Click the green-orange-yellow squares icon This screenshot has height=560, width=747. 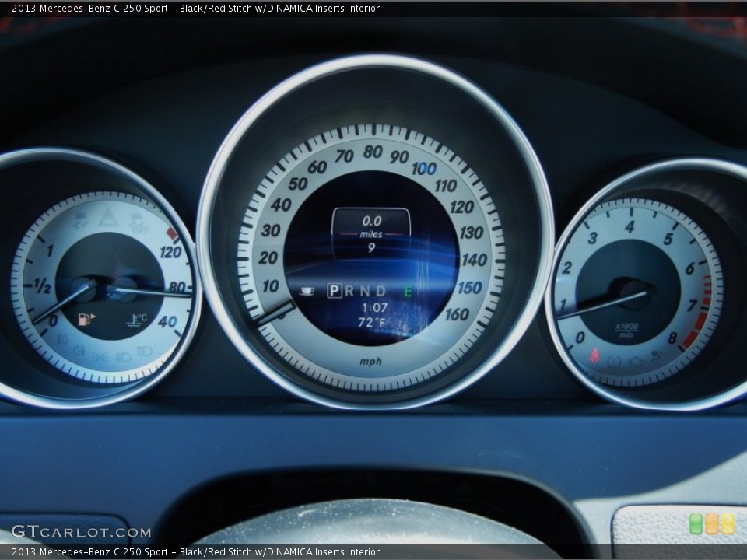(712, 523)
